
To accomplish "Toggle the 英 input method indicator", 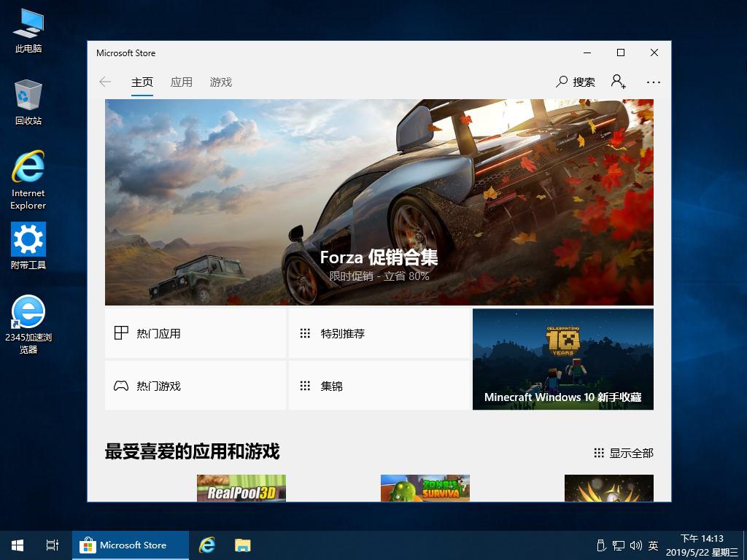I will pos(653,545).
